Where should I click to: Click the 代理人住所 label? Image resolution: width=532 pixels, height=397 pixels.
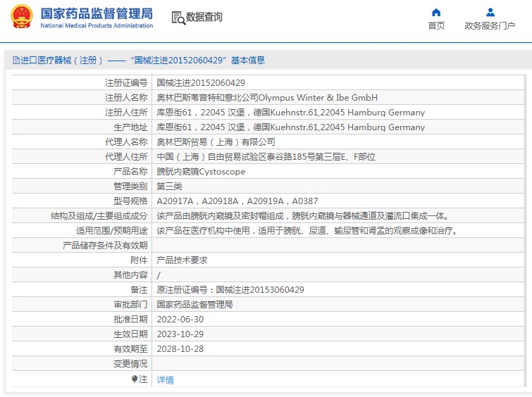pyautogui.click(x=126, y=157)
